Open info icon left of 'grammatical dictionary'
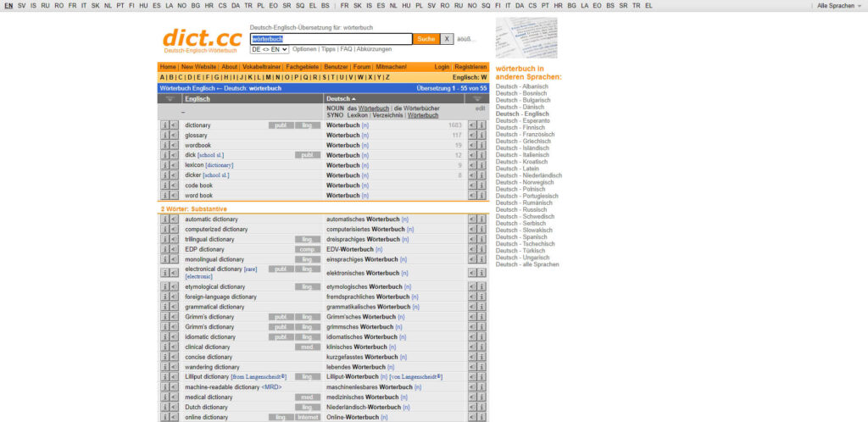 click(164, 307)
